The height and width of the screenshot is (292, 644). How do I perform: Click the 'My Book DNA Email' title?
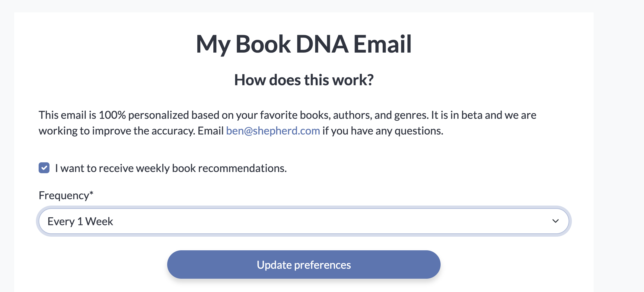pos(304,44)
